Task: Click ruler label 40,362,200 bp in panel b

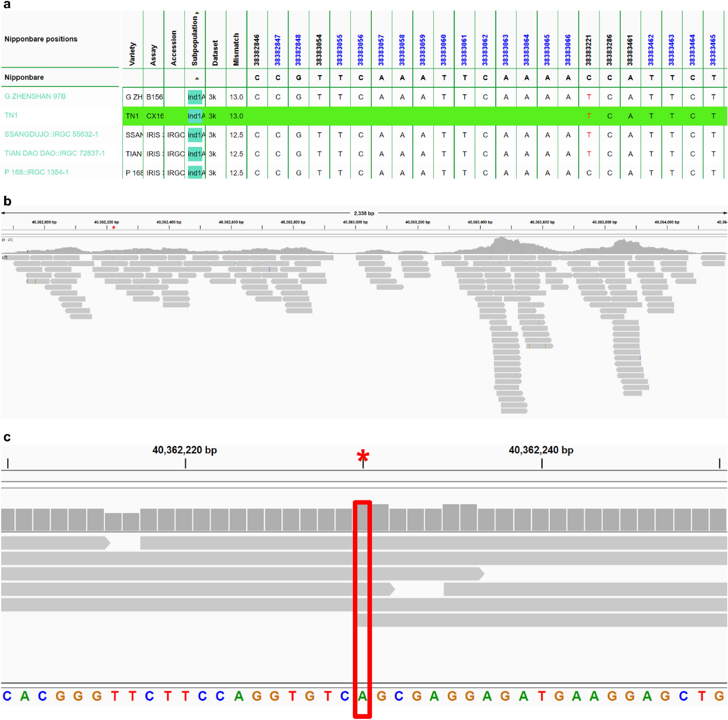Action: (x=106, y=222)
